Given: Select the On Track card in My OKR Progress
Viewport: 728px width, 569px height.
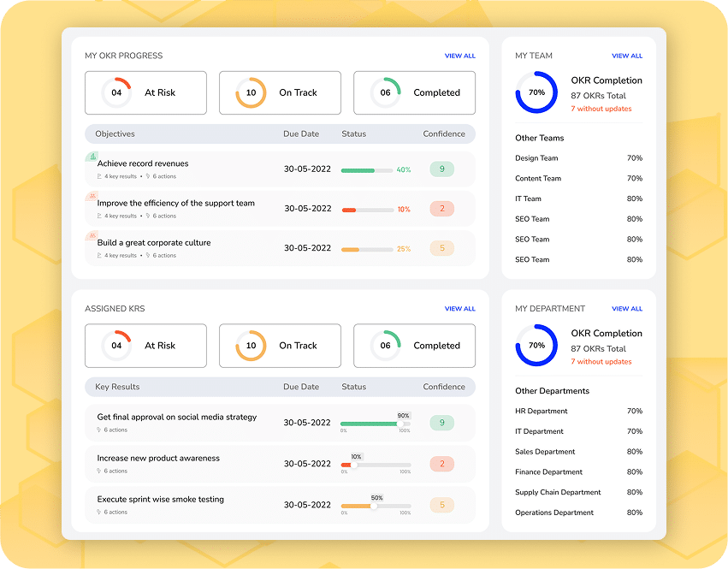Looking at the screenshot, I should pyautogui.click(x=280, y=92).
